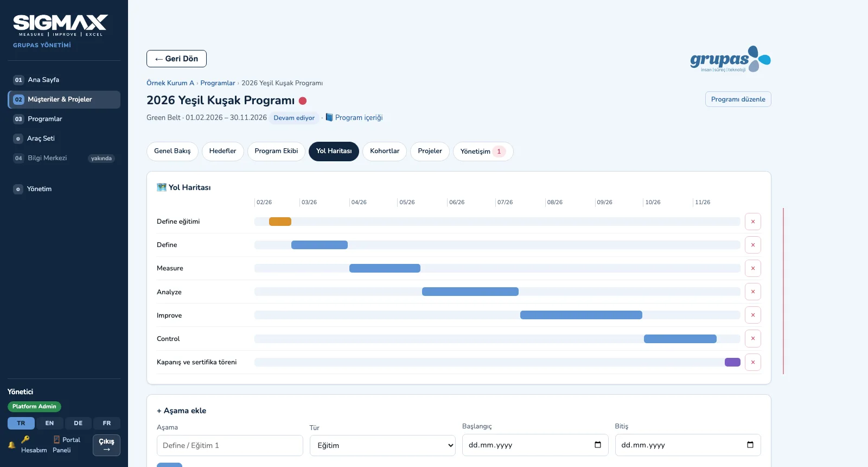The width and height of the screenshot is (868, 467).
Task: Select the blue Improve timeline bar
Action: click(581, 315)
